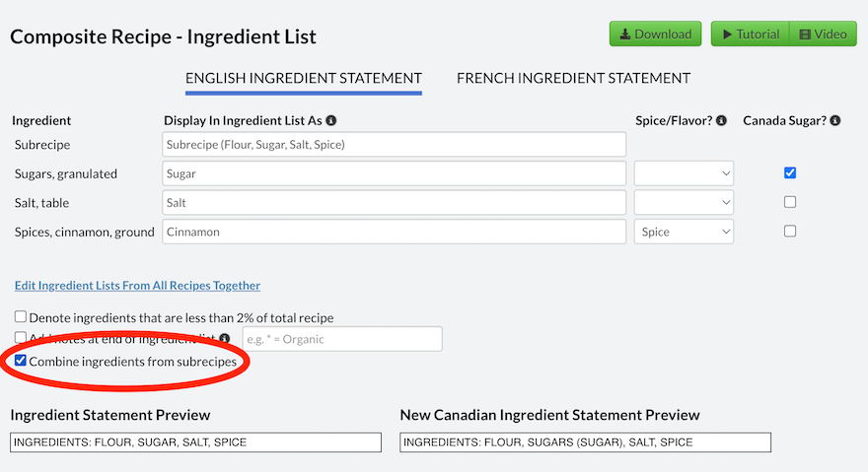Open cinnamon Spice/Flavor dropdown showing Spice
Image resolution: width=868 pixels, height=472 pixels.
(684, 232)
